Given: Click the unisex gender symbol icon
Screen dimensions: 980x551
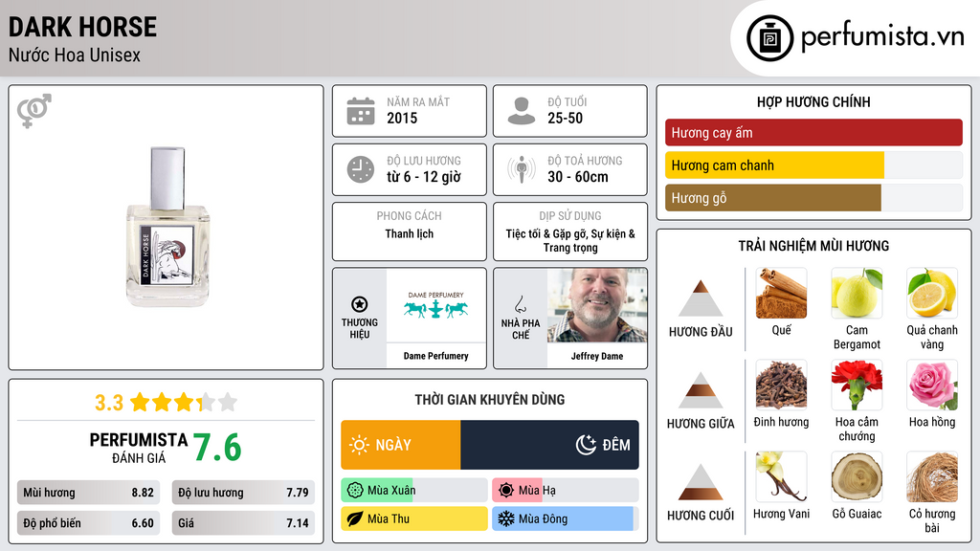Looking at the screenshot, I should 34,111.
